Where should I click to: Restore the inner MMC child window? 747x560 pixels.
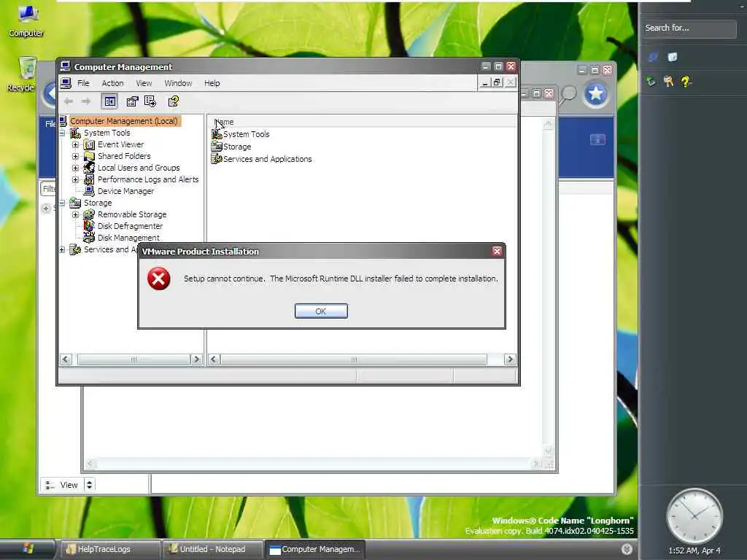point(497,82)
